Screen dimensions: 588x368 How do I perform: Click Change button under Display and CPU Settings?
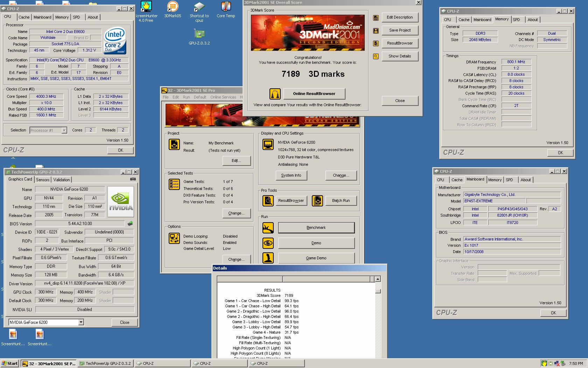[x=341, y=176]
